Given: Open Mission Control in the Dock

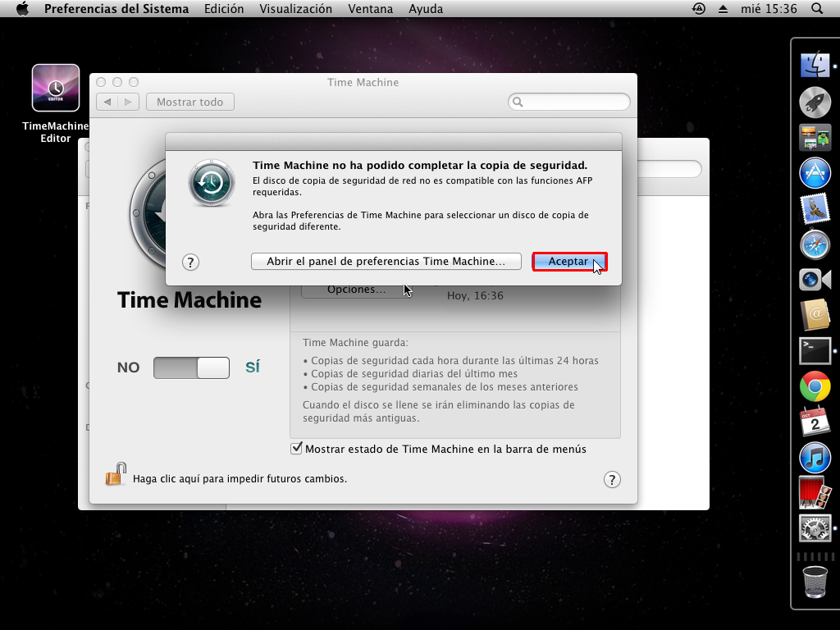Looking at the screenshot, I should coord(815,137).
